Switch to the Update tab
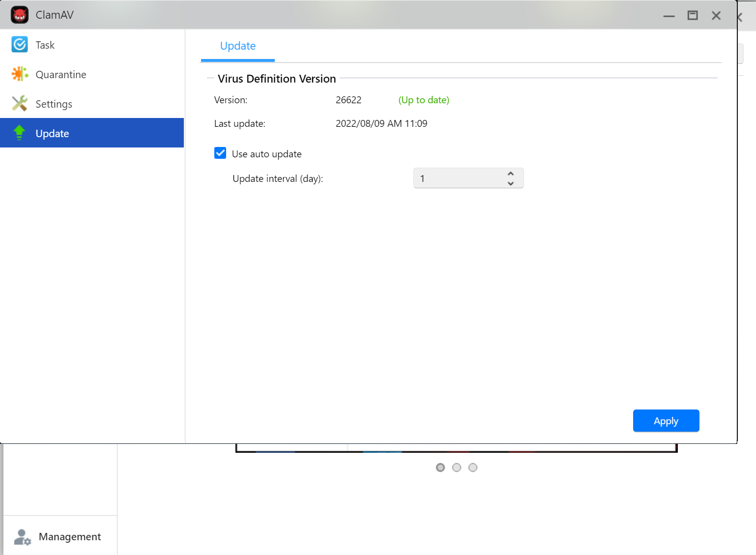 (x=238, y=46)
